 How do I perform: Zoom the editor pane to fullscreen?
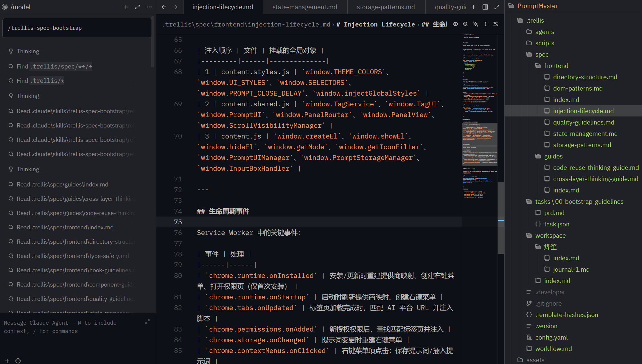pos(497,7)
